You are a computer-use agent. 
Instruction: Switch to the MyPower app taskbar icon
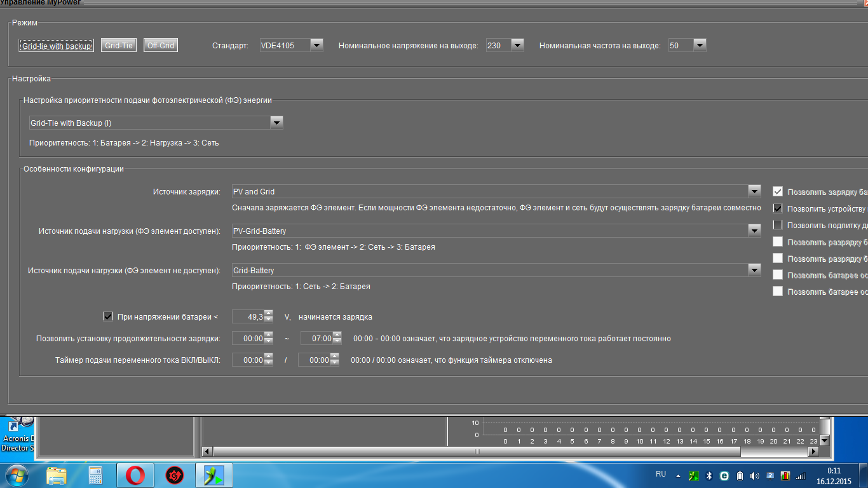213,475
